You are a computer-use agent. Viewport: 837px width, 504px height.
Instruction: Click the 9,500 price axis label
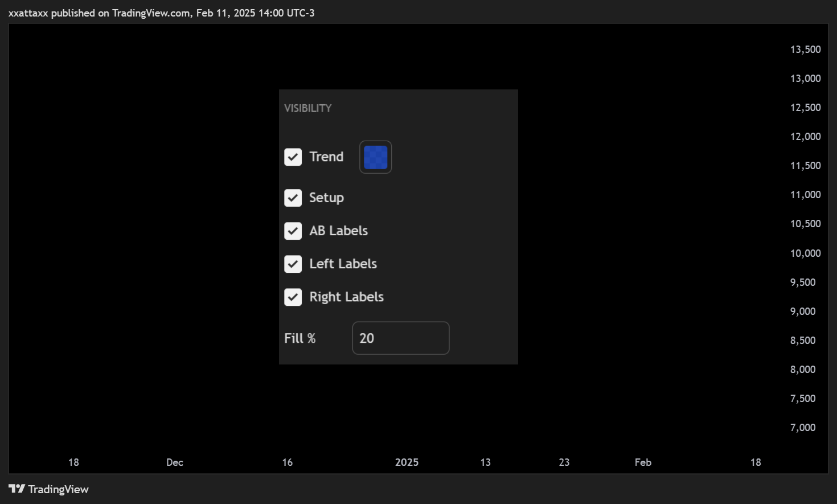803,282
